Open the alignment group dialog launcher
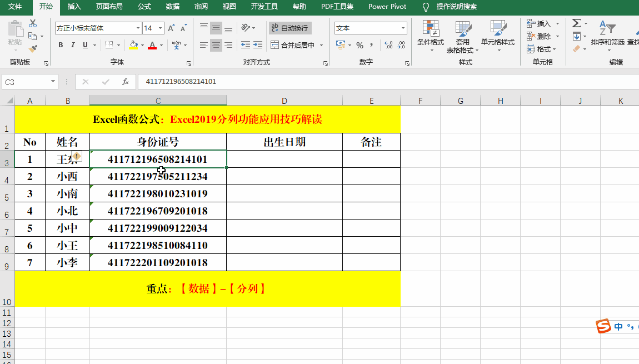Image resolution: width=639 pixels, height=364 pixels. pyautogui.click(x=326, y=63)
